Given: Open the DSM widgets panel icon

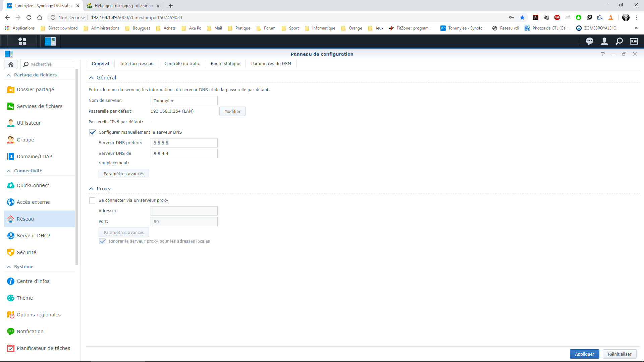Looking at the screenshot, I should tap(634, 41).
